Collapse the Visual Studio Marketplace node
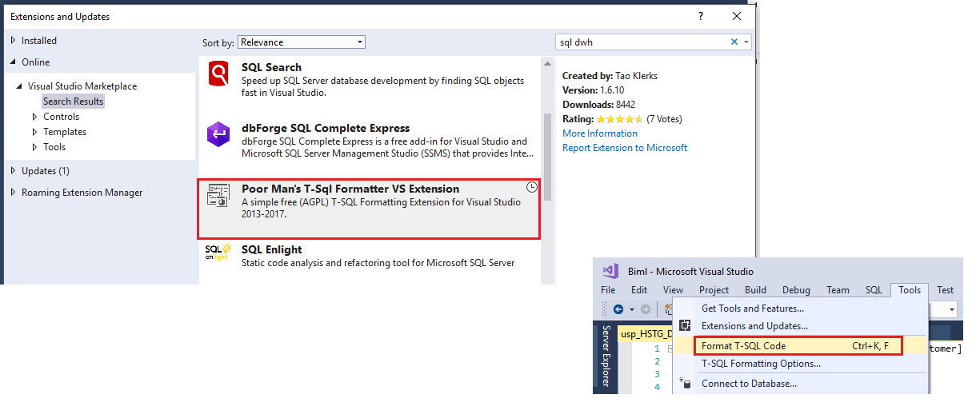 point(20,86)
